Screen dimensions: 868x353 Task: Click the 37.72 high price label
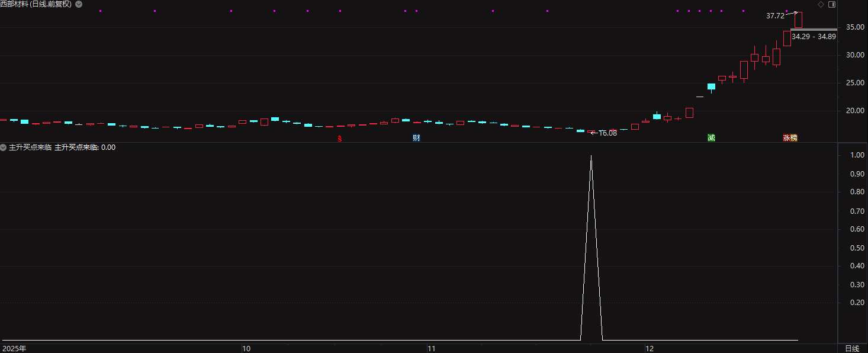click(x=775, y=16)
